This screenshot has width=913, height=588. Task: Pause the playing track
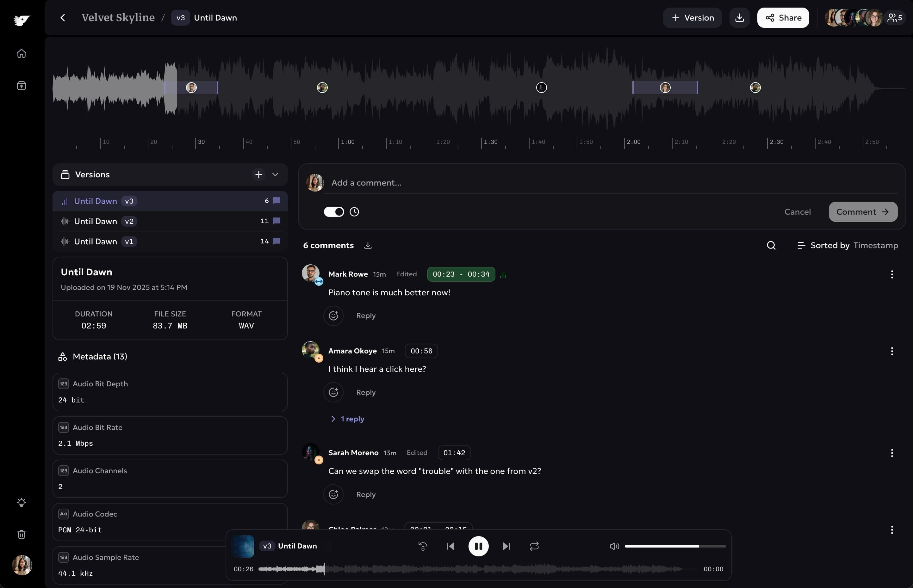coord(479,546)
